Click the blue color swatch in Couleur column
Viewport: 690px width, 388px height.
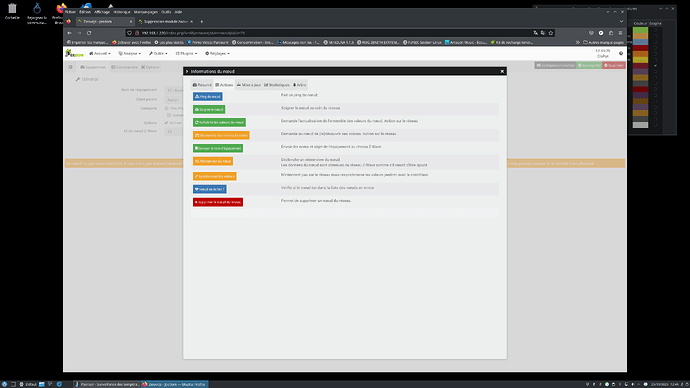coord(640,42)
